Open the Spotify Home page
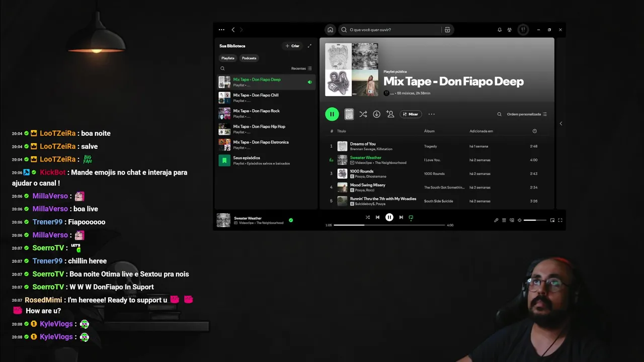This screenshot has height=362, width=644. tap(330, 30)
